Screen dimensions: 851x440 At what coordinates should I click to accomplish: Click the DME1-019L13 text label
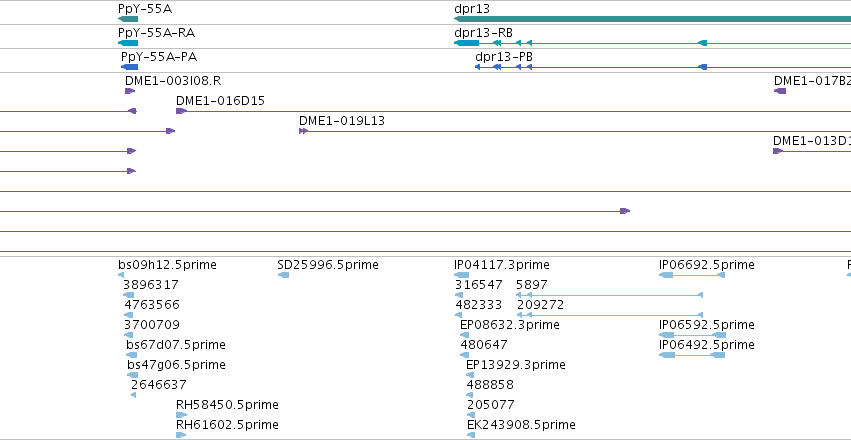pyautogui.click(x=342, y=121)
